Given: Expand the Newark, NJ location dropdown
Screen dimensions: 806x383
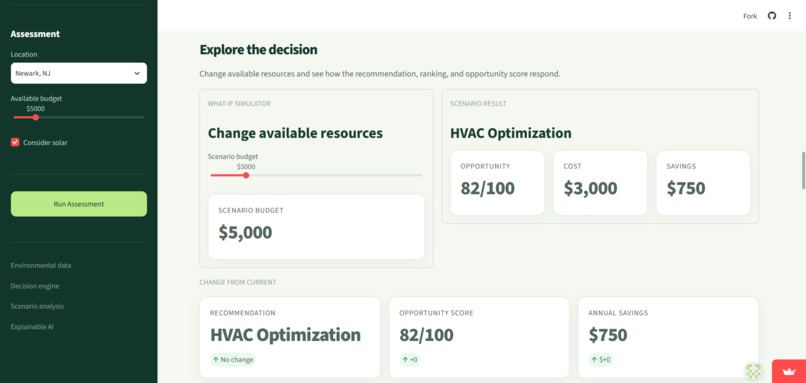Looking at the screenshot, I should (x=79, y=73).
